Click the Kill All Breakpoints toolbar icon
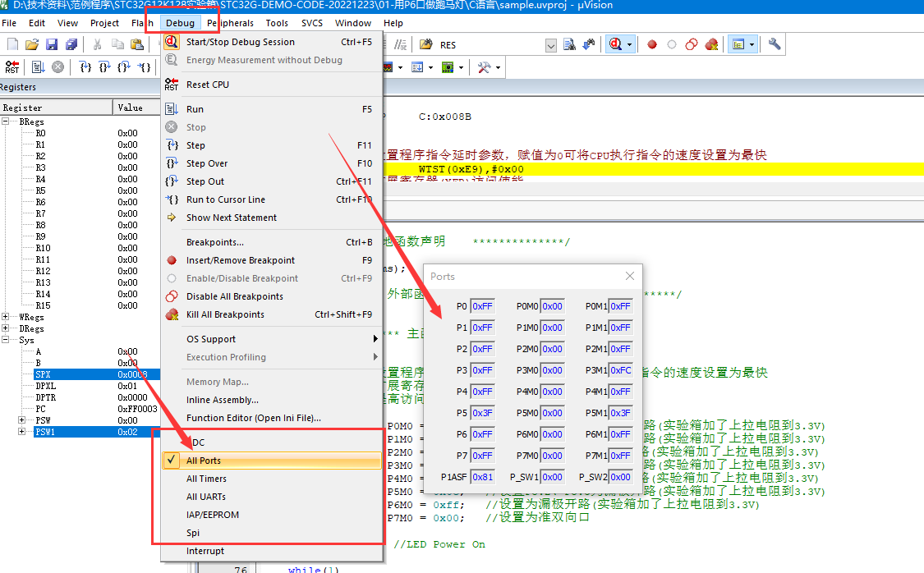 point(712,44)
